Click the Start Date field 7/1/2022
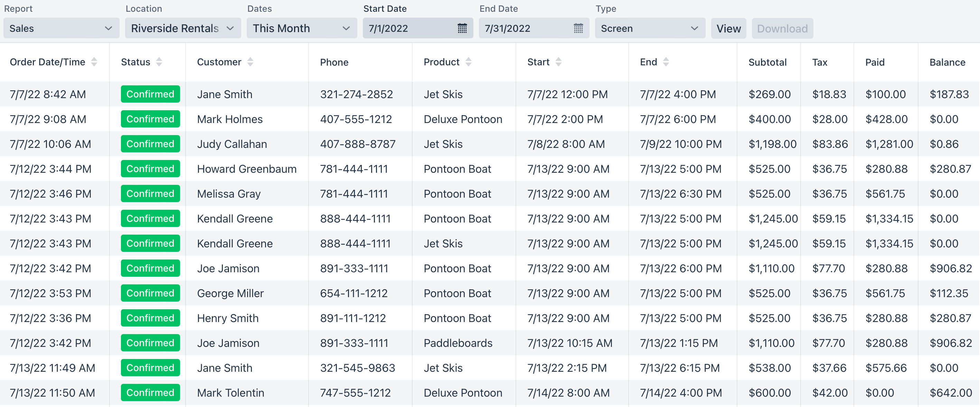This screenshot has width=980, height=407. pyautogui.click(x=418, y=28)
